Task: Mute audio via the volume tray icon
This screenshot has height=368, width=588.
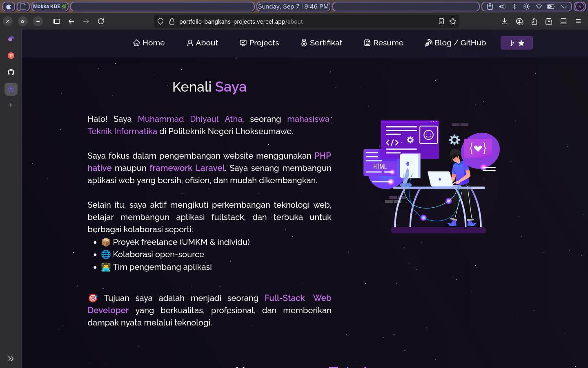Action: click(x=502, y=7)
